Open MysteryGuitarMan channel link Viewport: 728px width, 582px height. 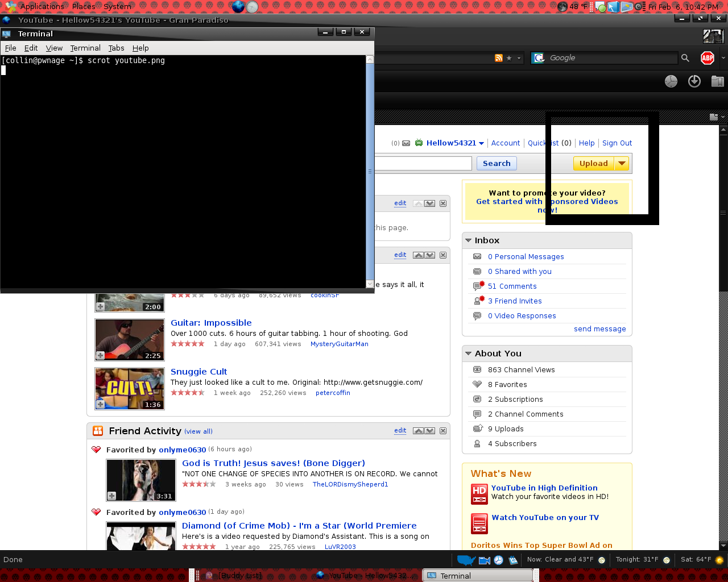click(340, 344)
